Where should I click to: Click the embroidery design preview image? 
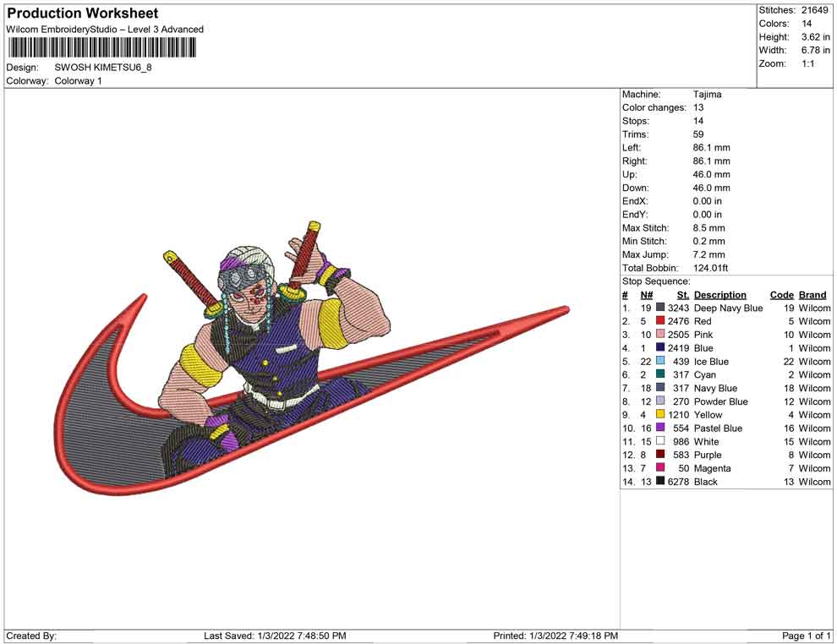(x=312, y=357)
